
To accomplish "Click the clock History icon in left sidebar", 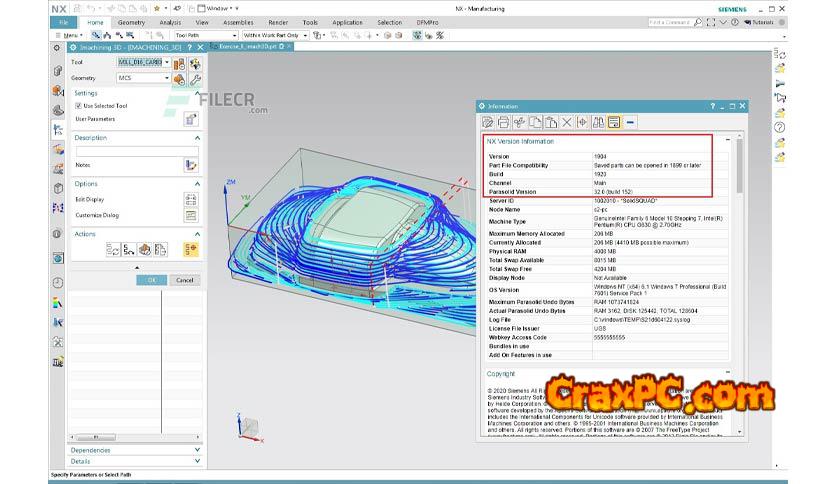I will (x=58, y=283).
